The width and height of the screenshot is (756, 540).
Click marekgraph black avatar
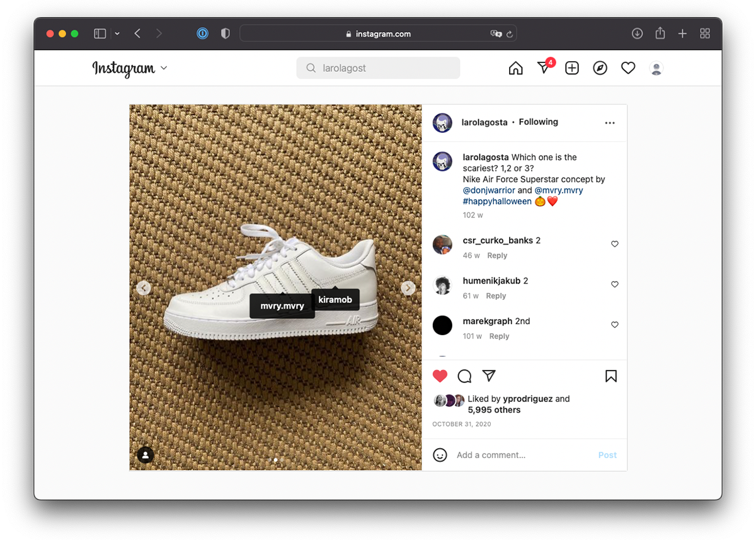pos(442,325)
